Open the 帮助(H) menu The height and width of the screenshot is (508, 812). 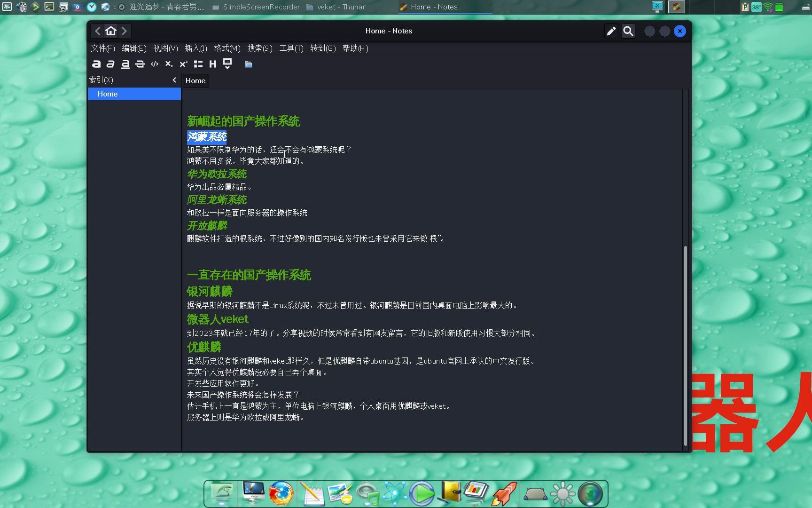pos(355,48)
